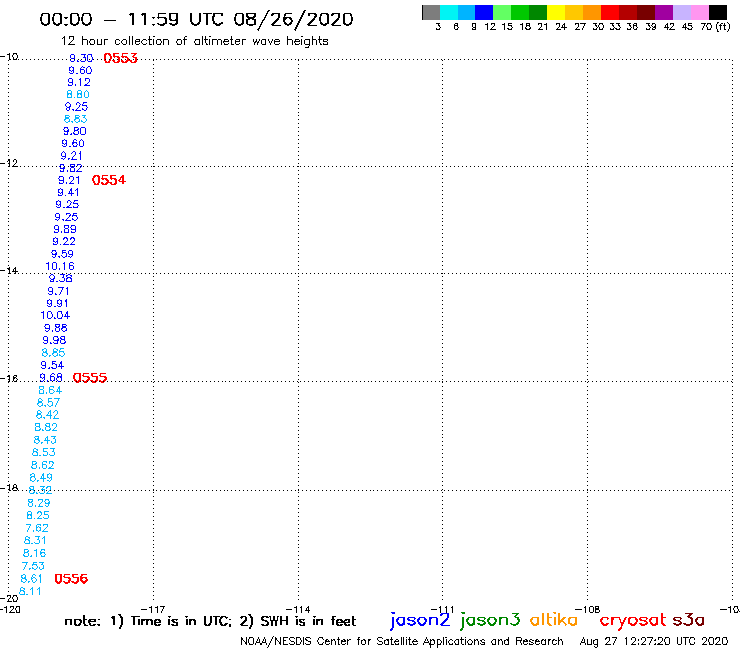Click the 9.54 wave height value
The height and width of the screenshot is (650, 740).
pos(52,365)
